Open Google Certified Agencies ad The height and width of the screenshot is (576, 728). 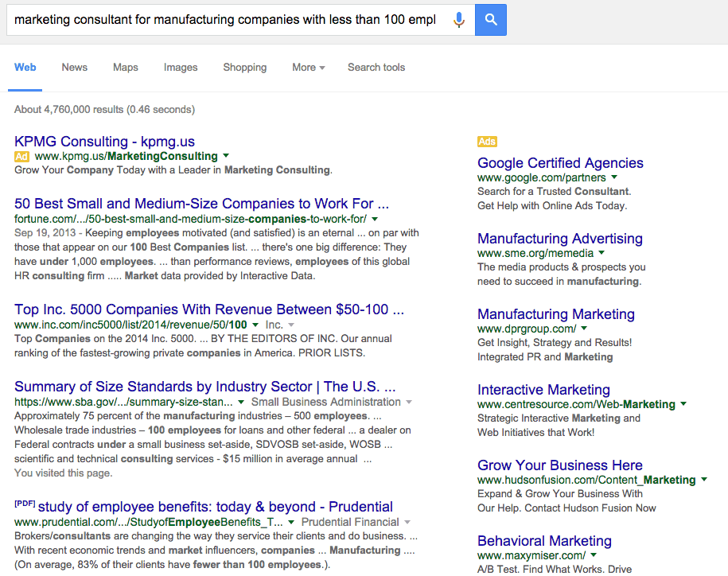560,163
